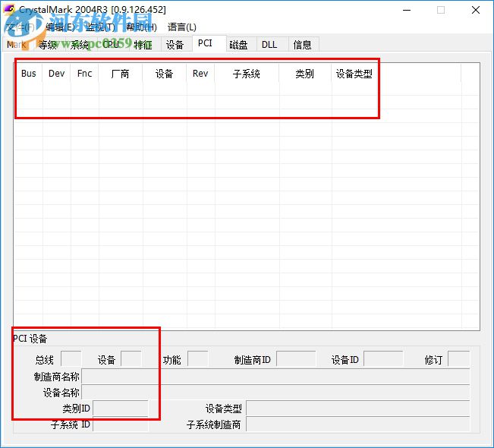Click the 类别ID input field
The width and height of the screenshot is (494, 448).
121,409
